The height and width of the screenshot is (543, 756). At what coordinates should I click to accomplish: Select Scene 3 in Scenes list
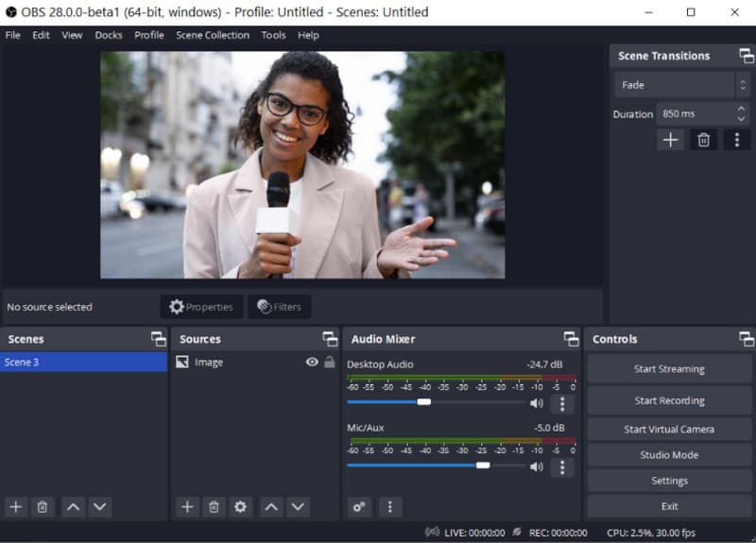pyautogui.click(x=83, y=362)
